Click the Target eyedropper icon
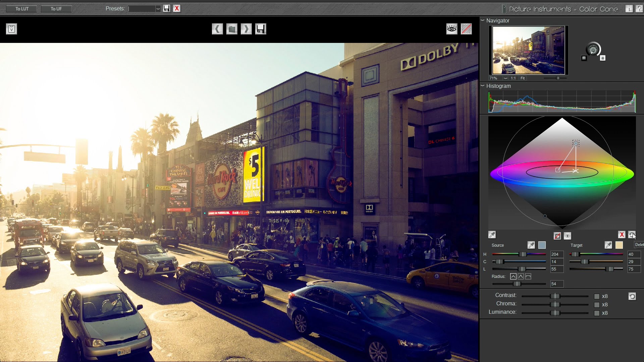 pyautogui.click(x=608, y=245)
